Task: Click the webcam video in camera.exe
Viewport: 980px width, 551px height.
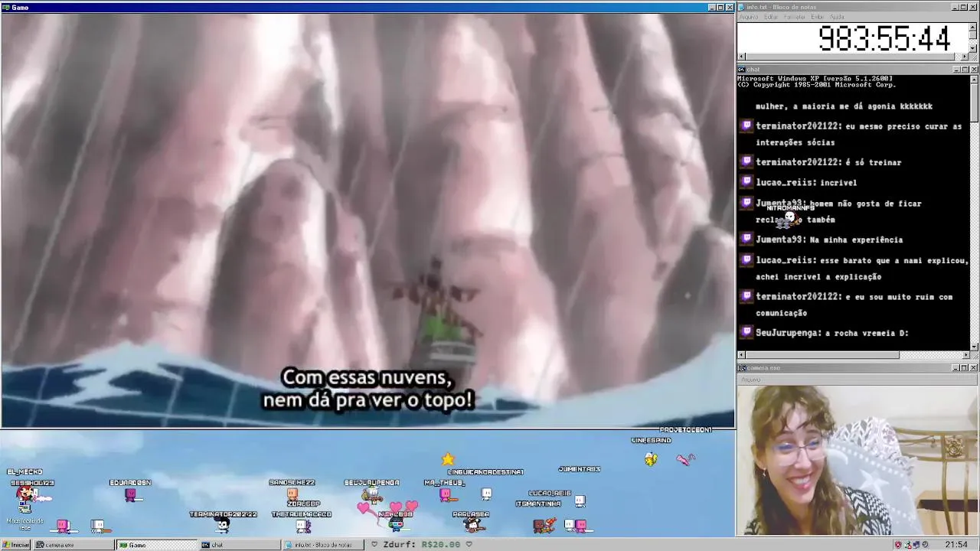Action: [x=857, y=460]
